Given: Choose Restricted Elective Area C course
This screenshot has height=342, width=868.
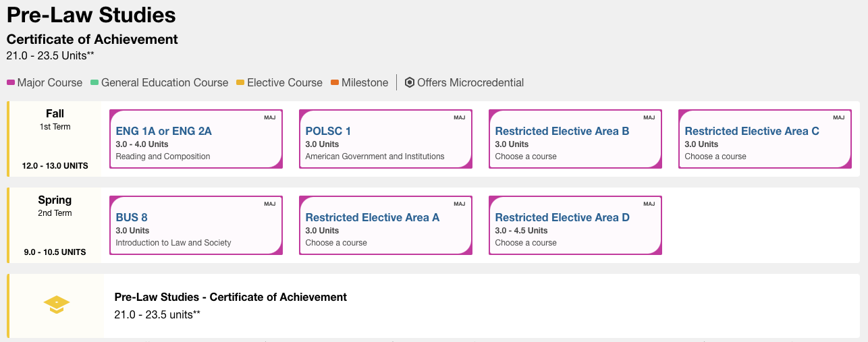Looking at the screenshot, I should point(752,132).
